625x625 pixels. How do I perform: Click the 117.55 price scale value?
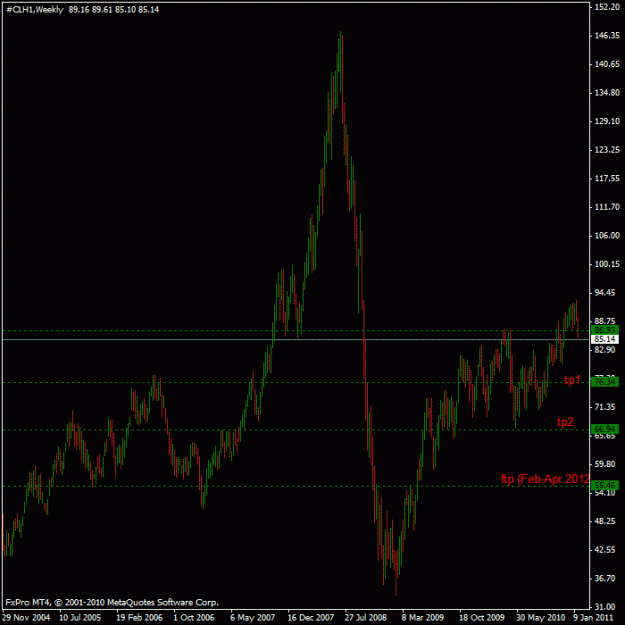(607, 179)
